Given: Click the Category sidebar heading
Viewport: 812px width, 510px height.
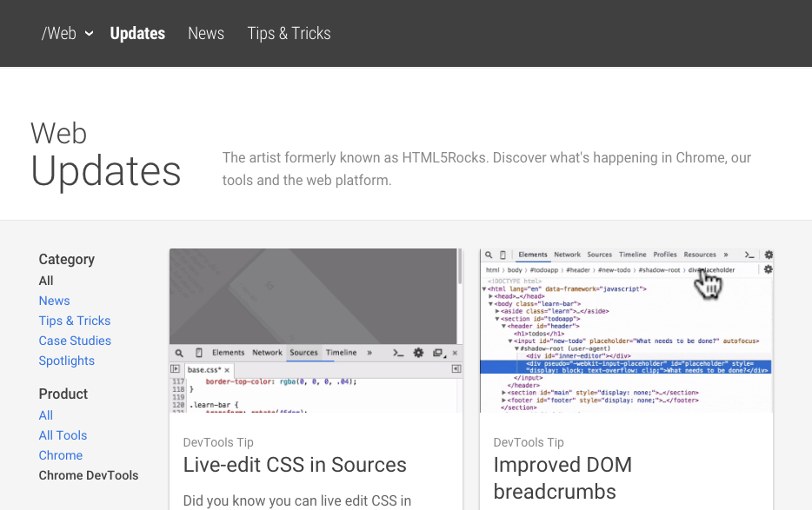Looking at the screenshot, I should [x=67, y=260].
